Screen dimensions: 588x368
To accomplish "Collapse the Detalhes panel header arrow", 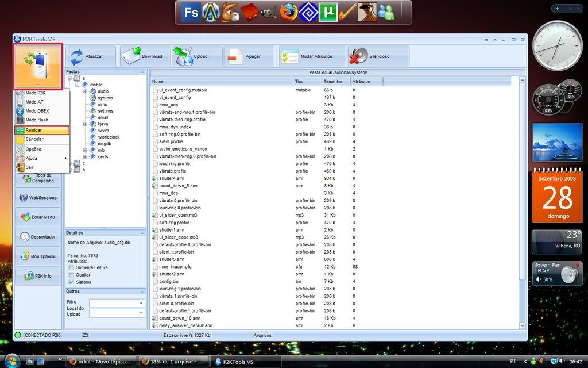I will pos(142,233).
